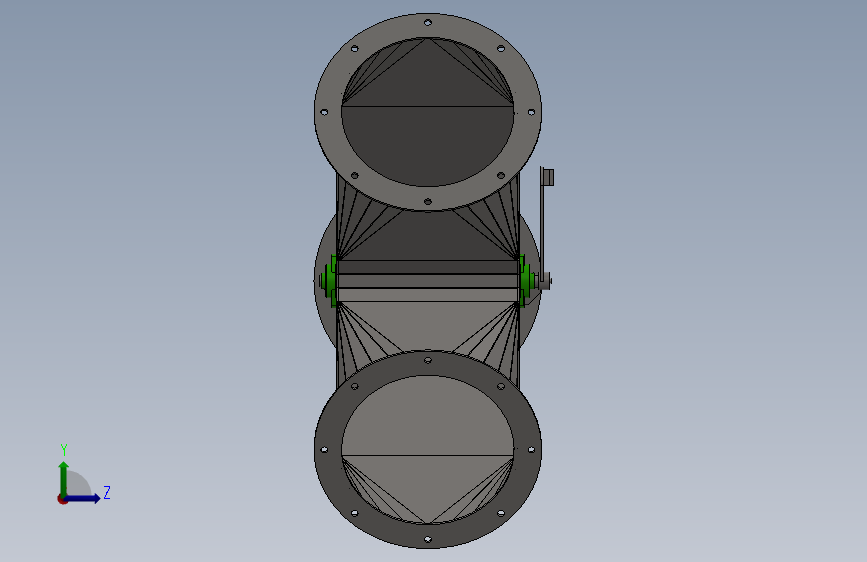Click the blue Z axis arrow on the triad
Image resolution: width=867 pixels, height=562 pixels.
83,498
